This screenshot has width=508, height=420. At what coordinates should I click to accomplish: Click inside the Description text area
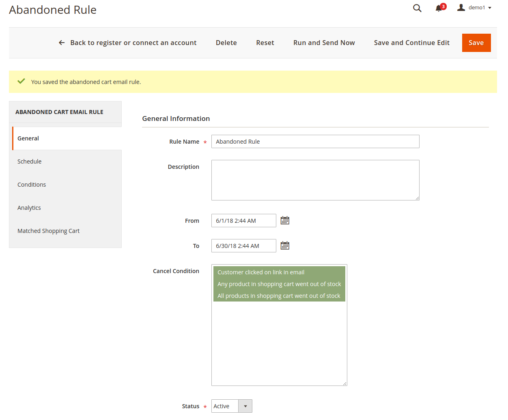pos(315,180)
